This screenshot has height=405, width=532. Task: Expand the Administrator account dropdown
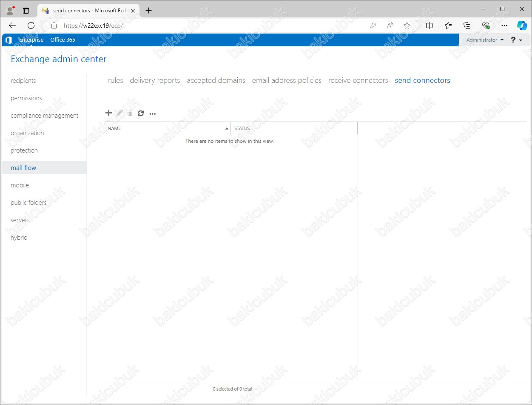click(x=485, y=40)
